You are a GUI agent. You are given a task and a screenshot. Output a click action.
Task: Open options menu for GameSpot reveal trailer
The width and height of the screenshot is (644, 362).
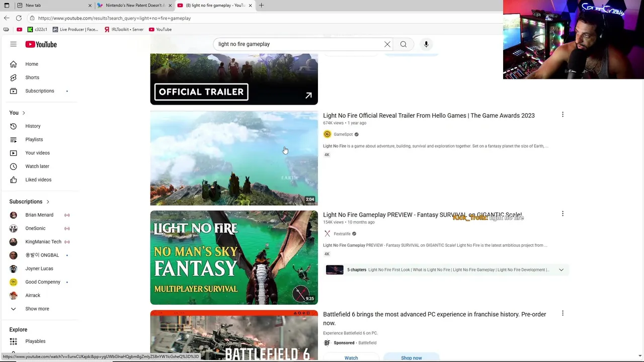coord(562,115)
